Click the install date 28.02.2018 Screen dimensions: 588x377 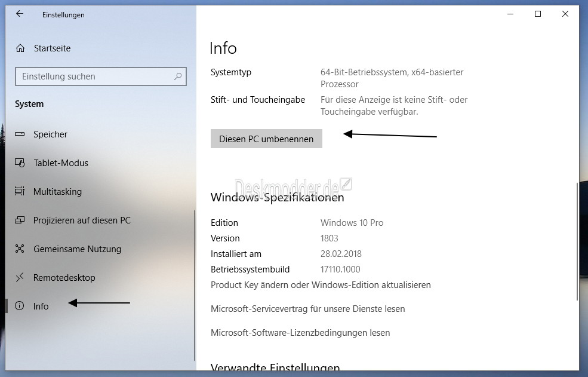(341, 254)
